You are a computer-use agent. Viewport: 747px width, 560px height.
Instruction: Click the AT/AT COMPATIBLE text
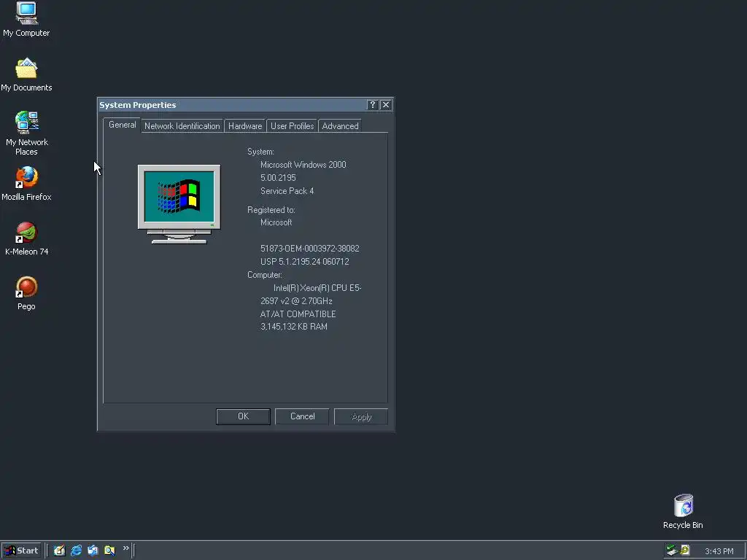coord(298,314)
